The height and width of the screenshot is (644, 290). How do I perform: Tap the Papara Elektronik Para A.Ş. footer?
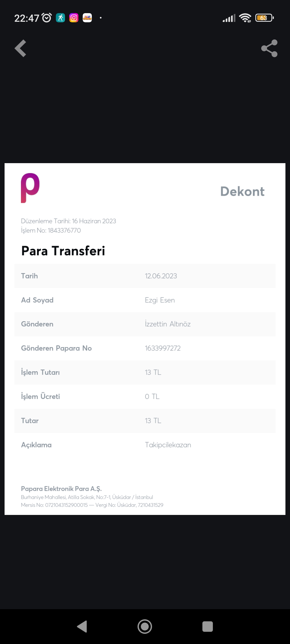[61, 489]
